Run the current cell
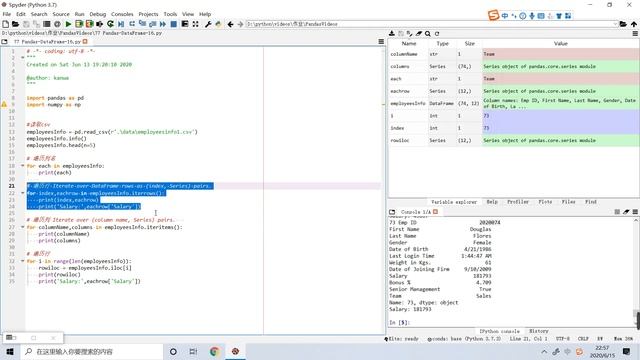Viewport: 640px width, 360px height. click(x=79, y=24)
